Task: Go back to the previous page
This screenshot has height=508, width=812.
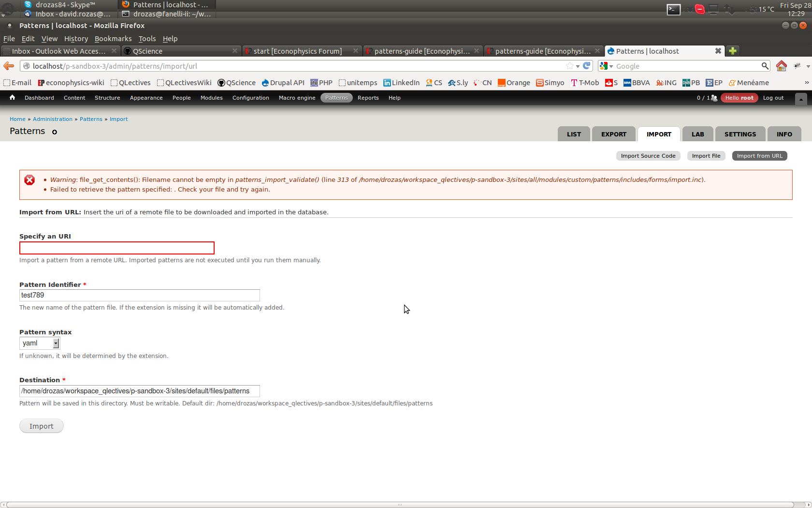Action: coord(8,66)
